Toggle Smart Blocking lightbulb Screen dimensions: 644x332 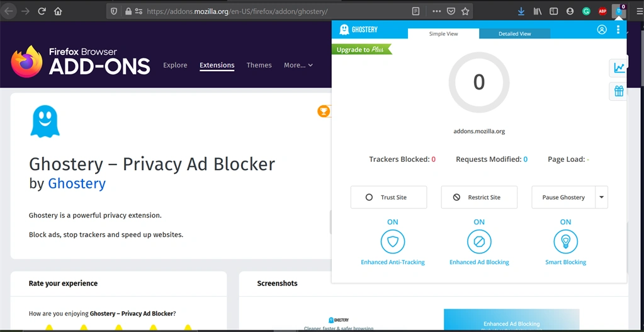[x=565, y=242]
